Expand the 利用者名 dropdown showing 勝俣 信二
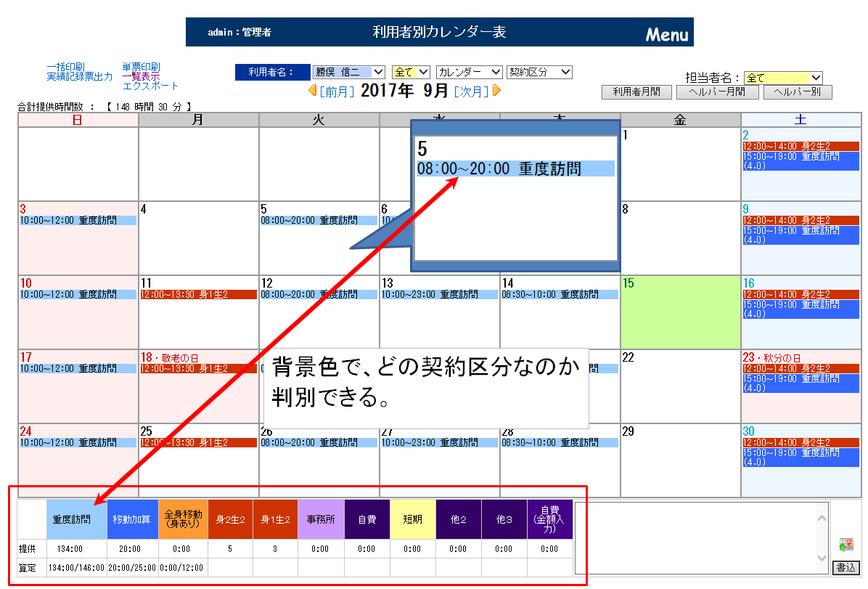 coord(348,72)
